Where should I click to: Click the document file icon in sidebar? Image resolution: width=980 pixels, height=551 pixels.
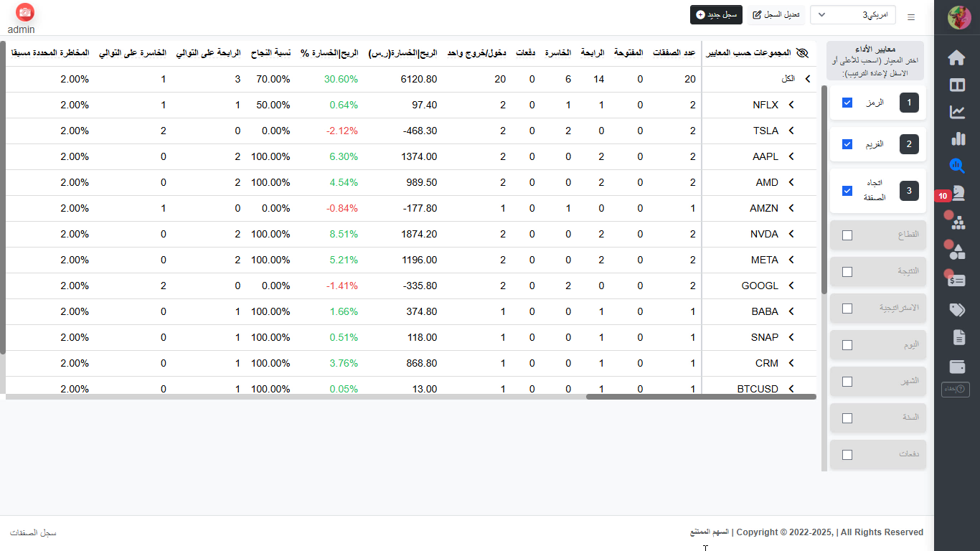958,337
